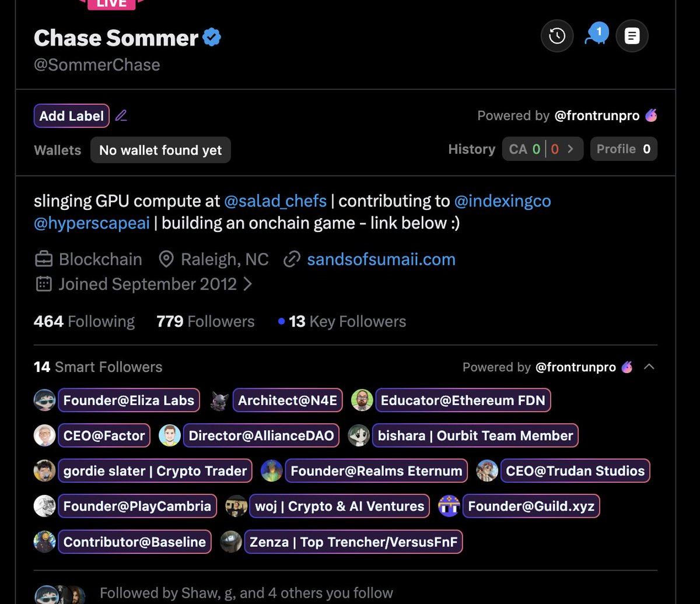
Task: Click the Founder@PlayCambria avatar
Action: 45,505
